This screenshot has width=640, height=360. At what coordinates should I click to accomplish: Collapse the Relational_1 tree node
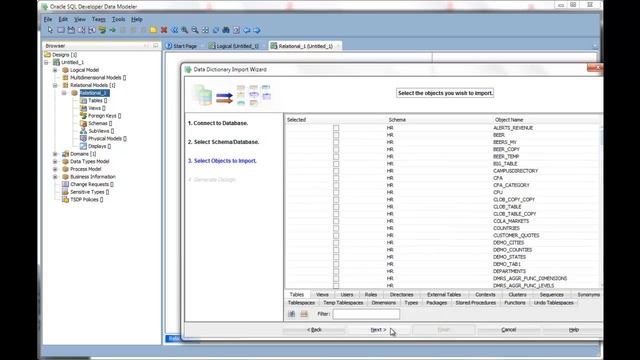click(x=64, y=93)
